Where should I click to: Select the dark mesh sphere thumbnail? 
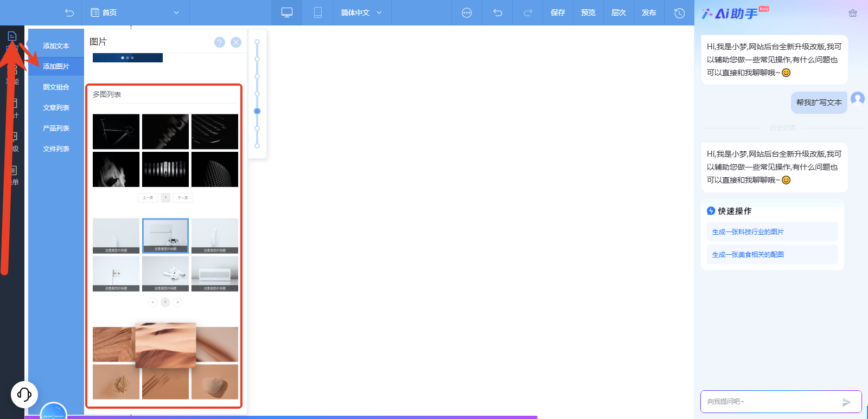pyautogui.click(x=215, y=169)
